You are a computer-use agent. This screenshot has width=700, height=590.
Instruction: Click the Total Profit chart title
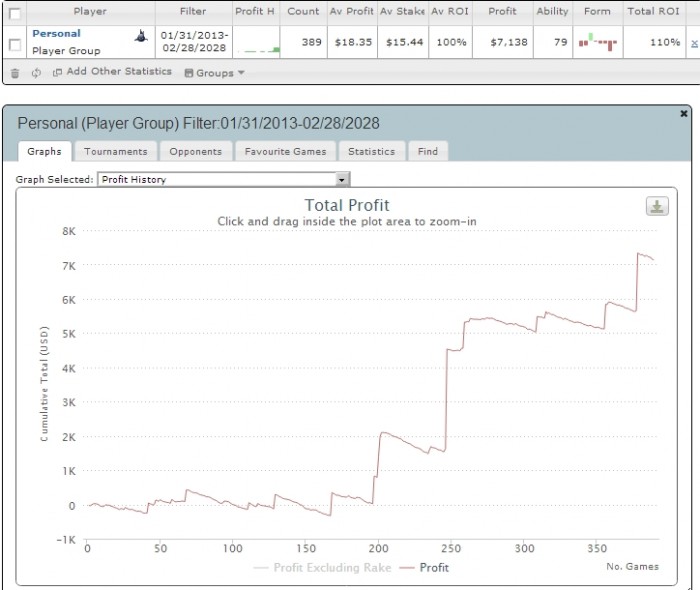point(347,205)
